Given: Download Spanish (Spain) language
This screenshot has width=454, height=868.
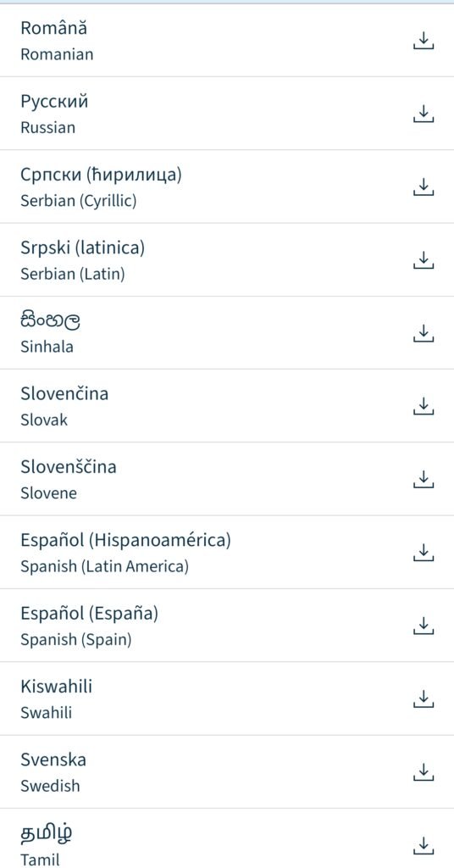Looking at the screenshot, I should pos(424,626).
